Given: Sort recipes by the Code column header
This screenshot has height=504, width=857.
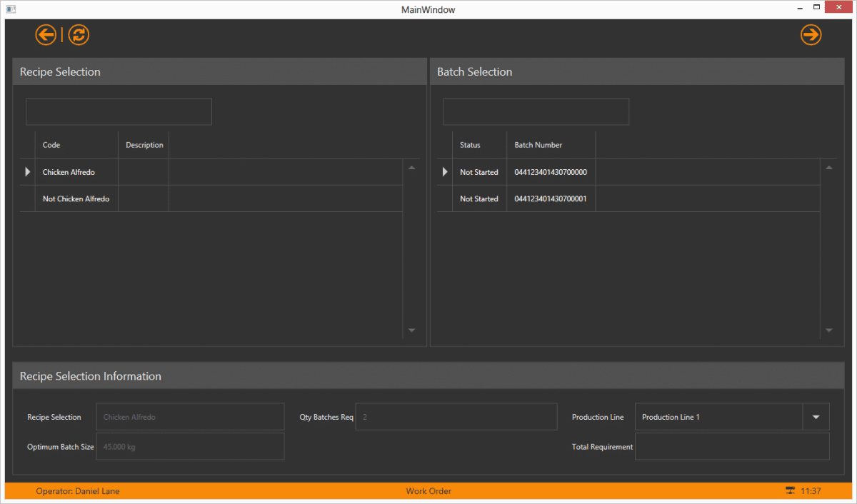Looking at the screenshot, I should point(51,145).
